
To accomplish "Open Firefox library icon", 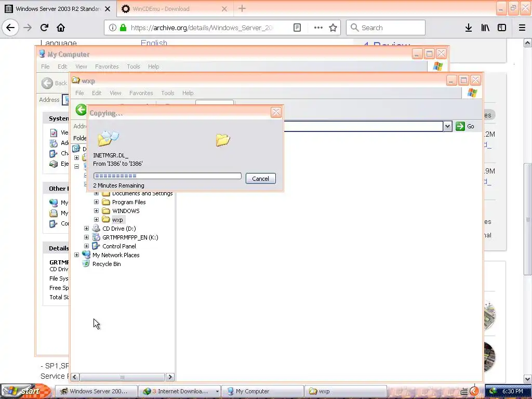I will [485, 28].
